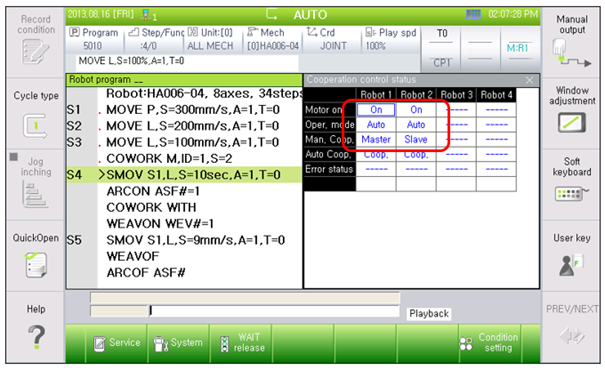Screen dimensions: 605x370
Task: Open the System menu
Action: [x=178, y=343]
